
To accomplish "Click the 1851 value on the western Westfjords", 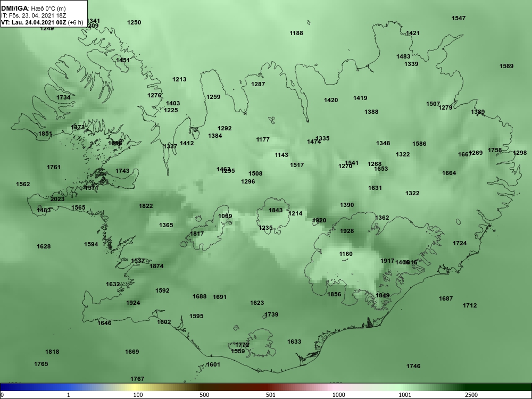I will pyautogui.click(x=45, y=134).
